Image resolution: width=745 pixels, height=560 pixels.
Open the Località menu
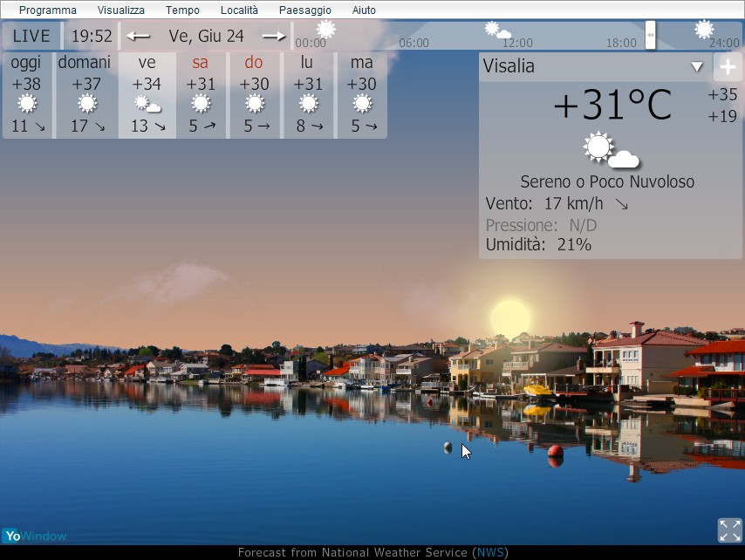pos(239,10)
